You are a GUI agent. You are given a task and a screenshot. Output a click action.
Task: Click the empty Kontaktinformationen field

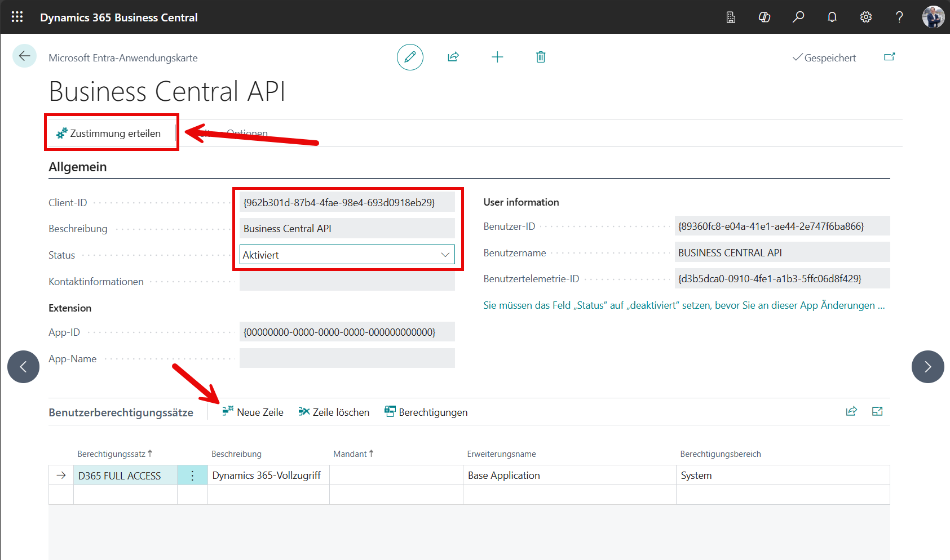click(x=347, y=281)
